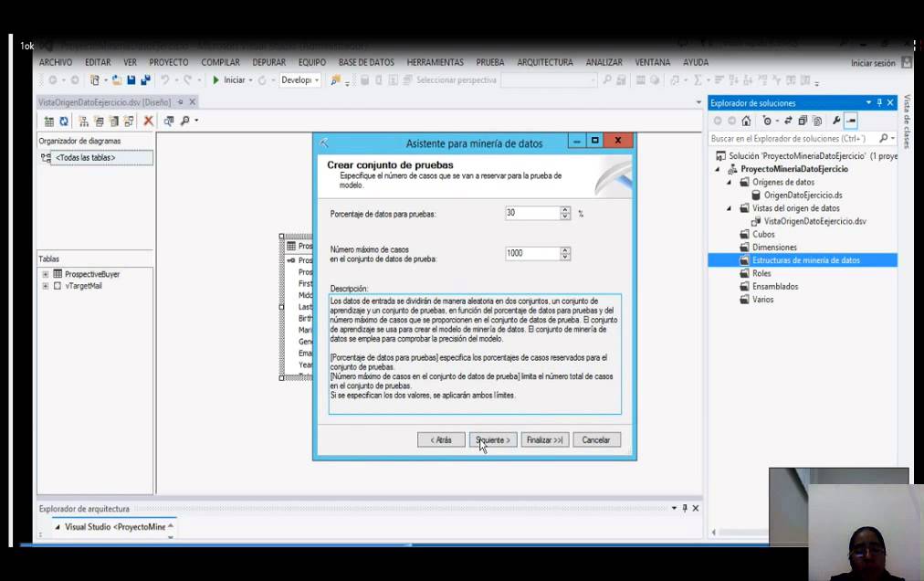Click the Home icon in the Solution Explorer toolbar
Viewport: 924px width, 581px height.
click(746, 121)
